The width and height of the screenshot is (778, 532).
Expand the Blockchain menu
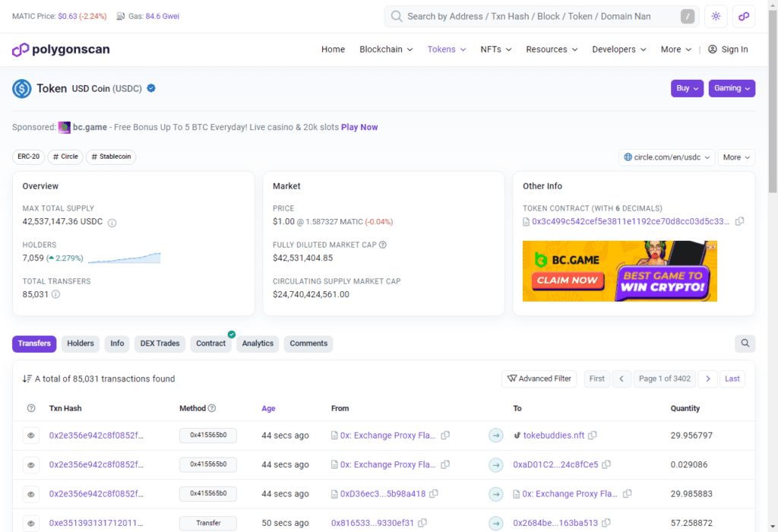pyautogui.click(x=386, y=49)
